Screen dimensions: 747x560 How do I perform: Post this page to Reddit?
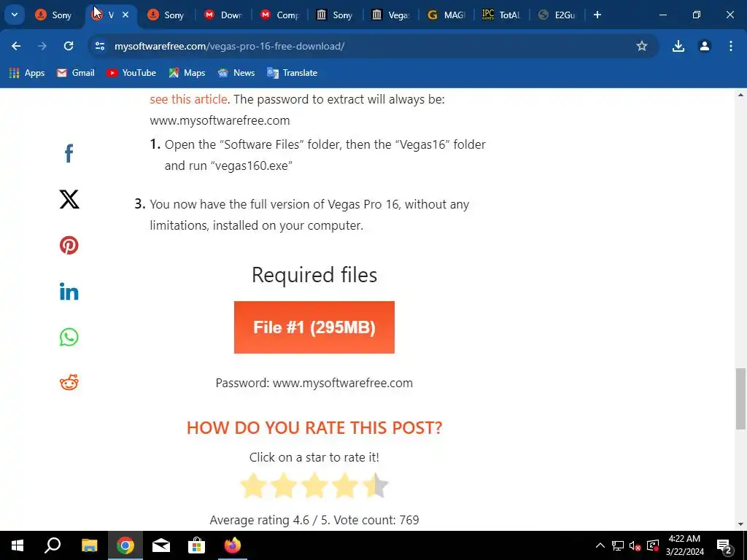[x=69, y=382]
